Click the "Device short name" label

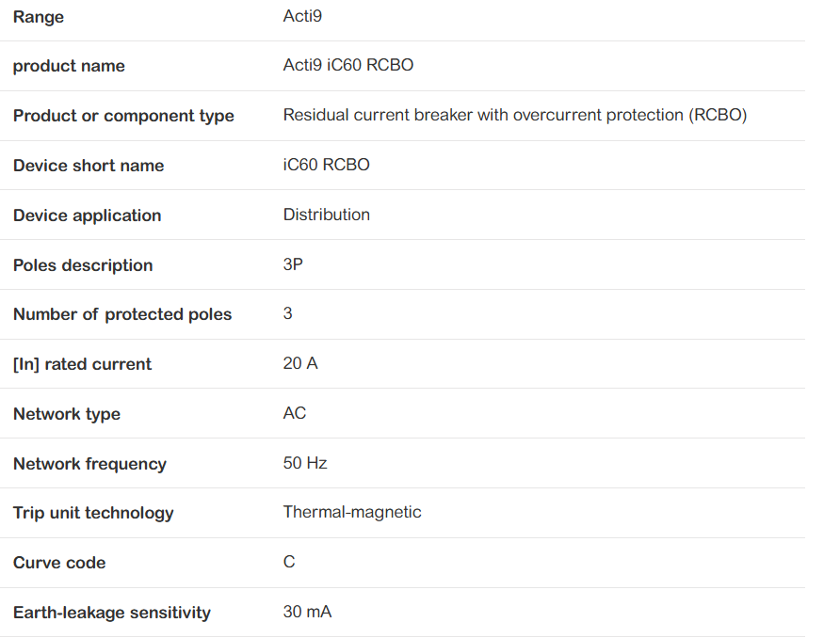89,166
